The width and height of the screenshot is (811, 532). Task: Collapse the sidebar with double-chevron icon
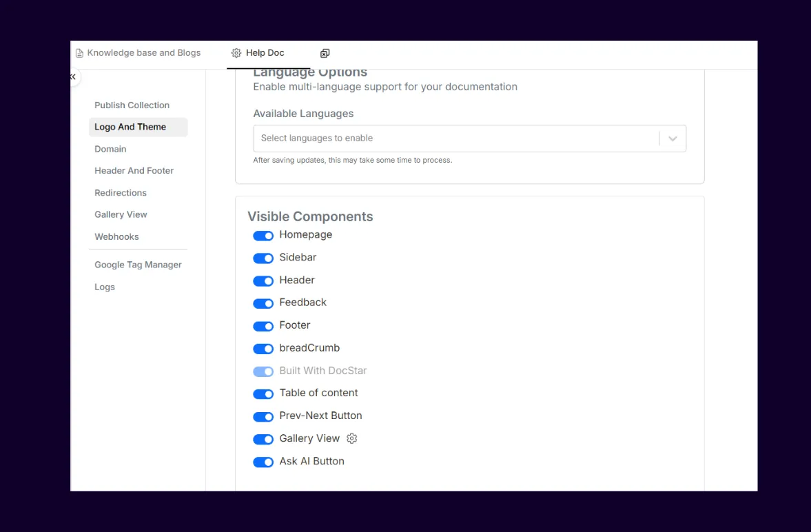coord(73,77)
